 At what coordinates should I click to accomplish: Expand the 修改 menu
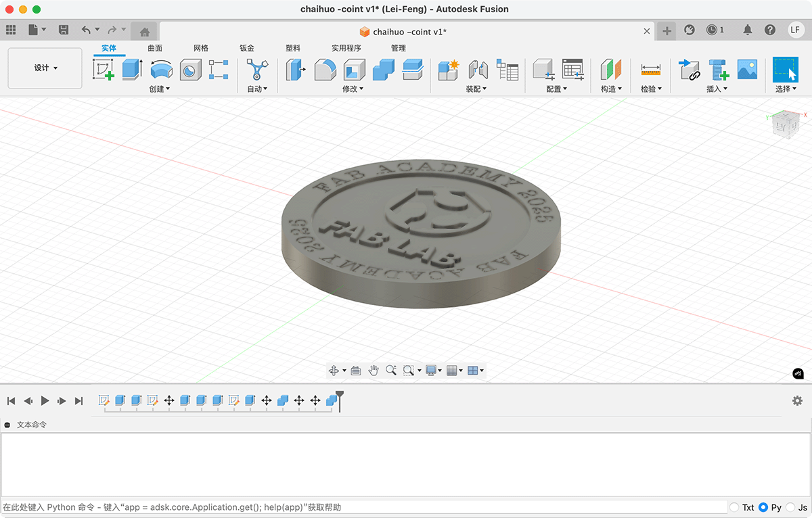(353, 89)
